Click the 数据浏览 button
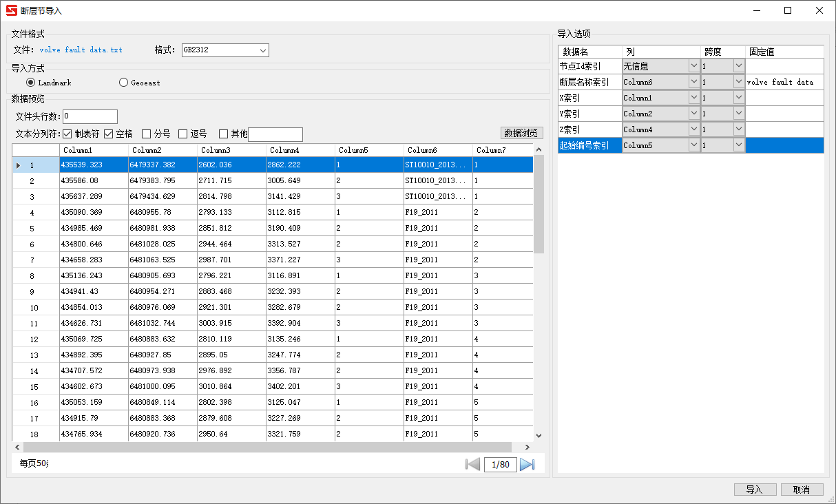Viewport: 836px width, 504px height. click(521, 133)
